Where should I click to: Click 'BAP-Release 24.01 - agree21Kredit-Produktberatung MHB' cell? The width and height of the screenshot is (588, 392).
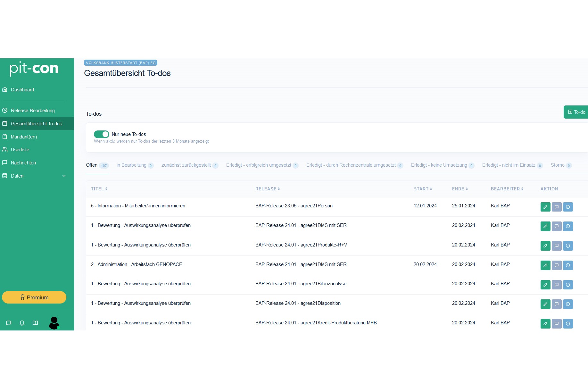coord(316,323)
